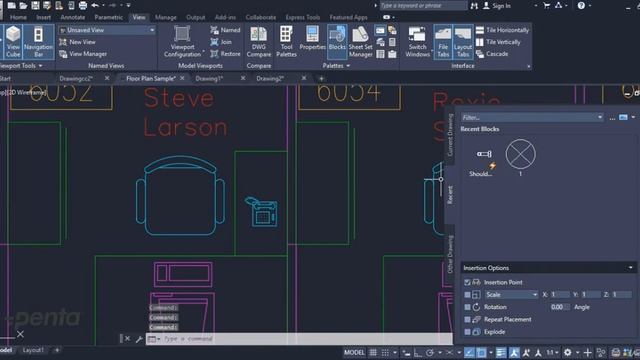Switch to Current Drawing tab in Blocks palette

(x=450, y=135)
